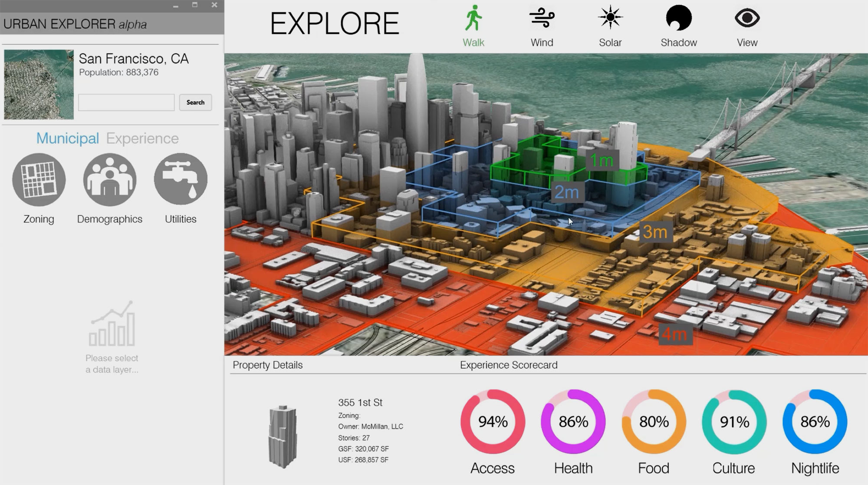Click the Stories: 27 line
Image resolution: width=868 pixels, height=485 pixels.
(354, 438)
